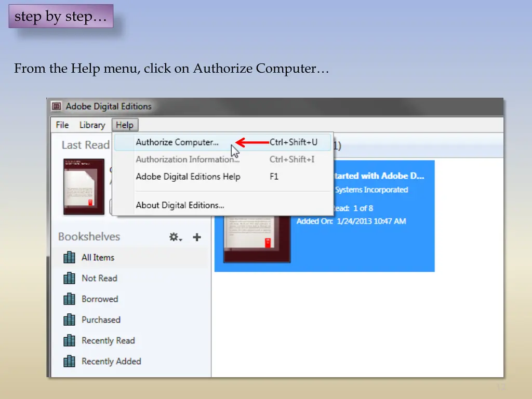Click the Last Read heading
The image size is (532, 399).
(x=86, y=145)
